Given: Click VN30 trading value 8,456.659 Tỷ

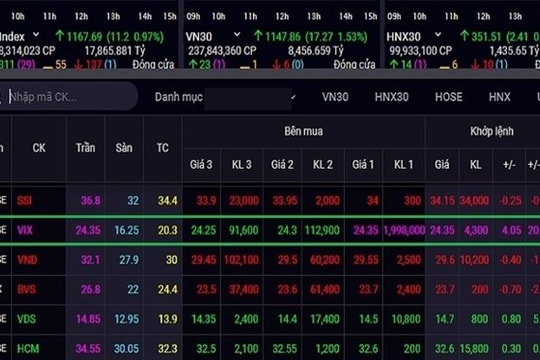Looking at the screenshot, I should coord(316,51).
